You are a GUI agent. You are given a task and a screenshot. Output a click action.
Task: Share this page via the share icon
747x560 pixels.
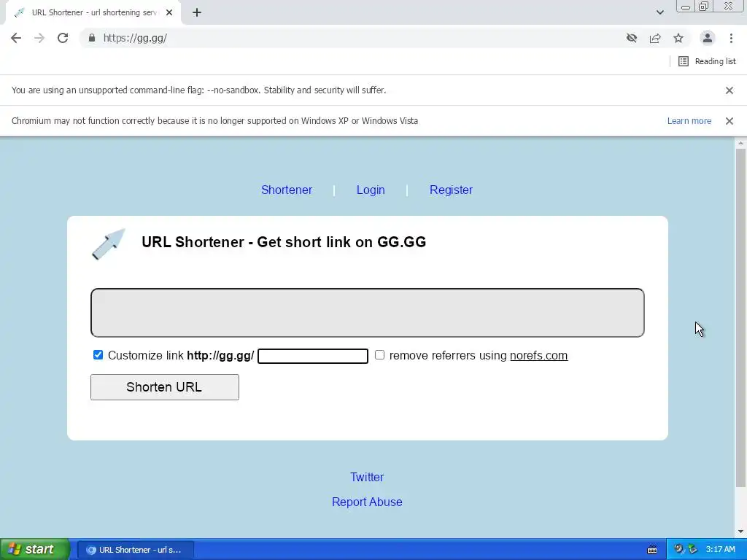point(655,38)
